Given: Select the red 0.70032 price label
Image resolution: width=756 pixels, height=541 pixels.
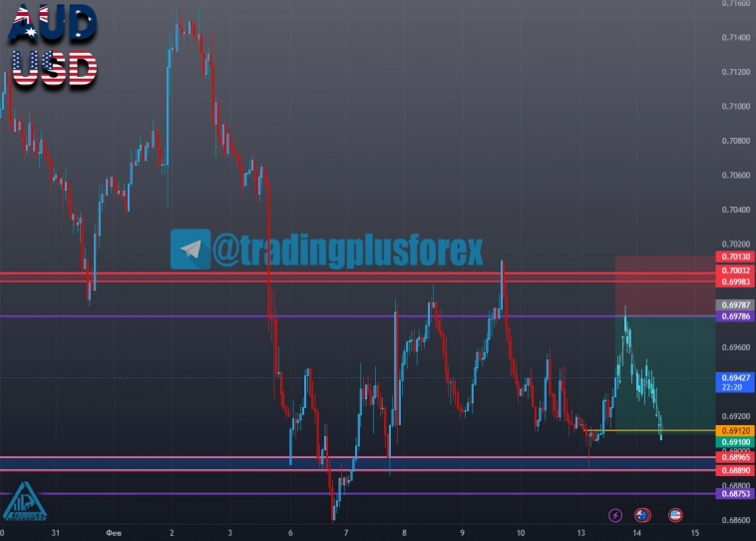Looking at the screenshot, I should point(735,270).
